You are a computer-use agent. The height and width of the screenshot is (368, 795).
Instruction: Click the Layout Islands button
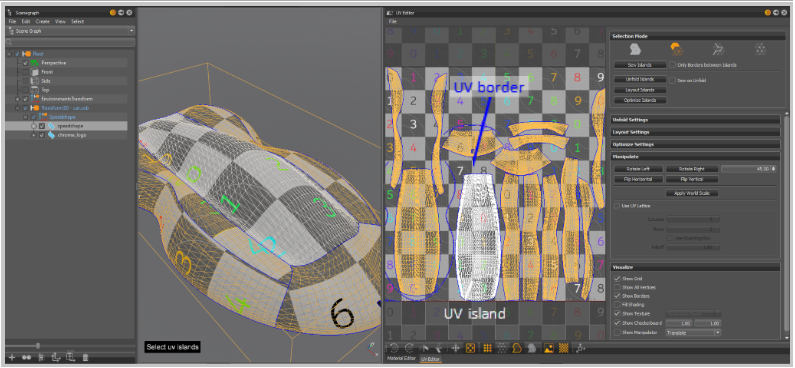click(x=640, y=90)
